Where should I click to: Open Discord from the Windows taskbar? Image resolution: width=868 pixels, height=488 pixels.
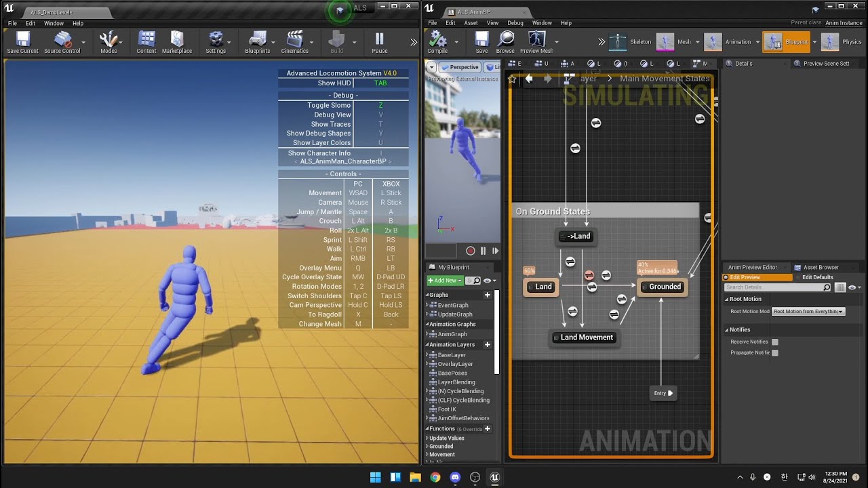[455, 477]
